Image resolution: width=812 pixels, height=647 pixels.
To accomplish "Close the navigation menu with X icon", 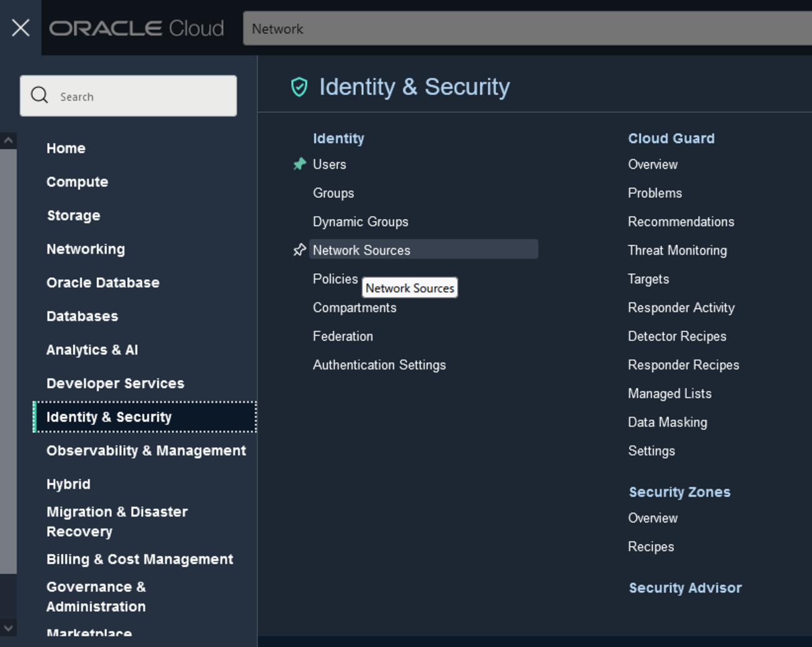I will pyautogui.click(x=21, y=27).
